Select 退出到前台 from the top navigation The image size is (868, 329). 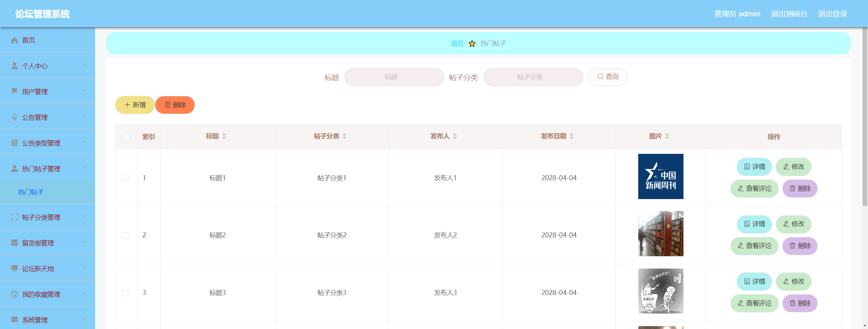[789, 14]
